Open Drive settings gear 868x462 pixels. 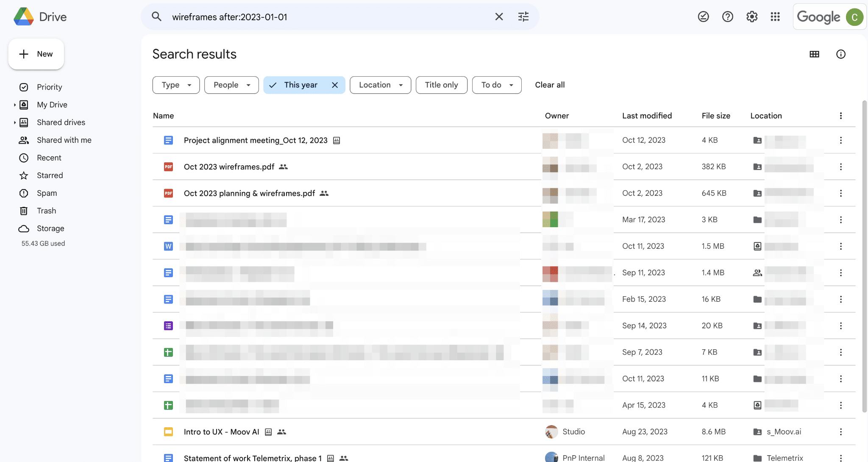pos(751,17)
